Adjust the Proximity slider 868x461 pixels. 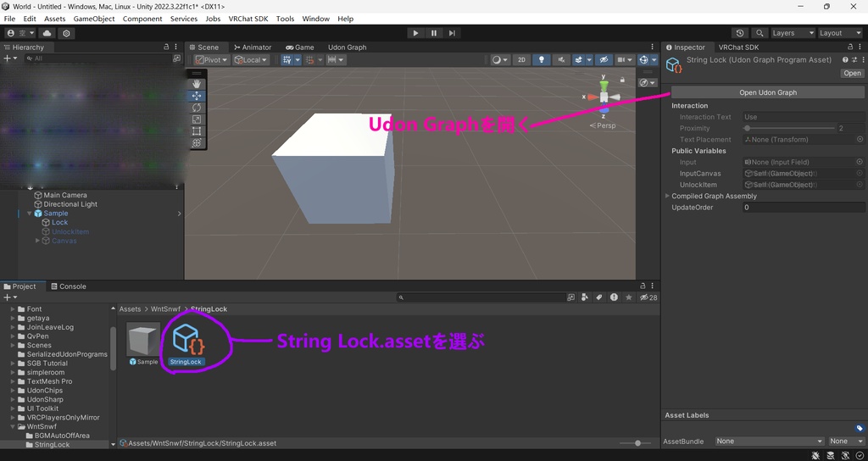pyautogui.click(x=789, y=128)
